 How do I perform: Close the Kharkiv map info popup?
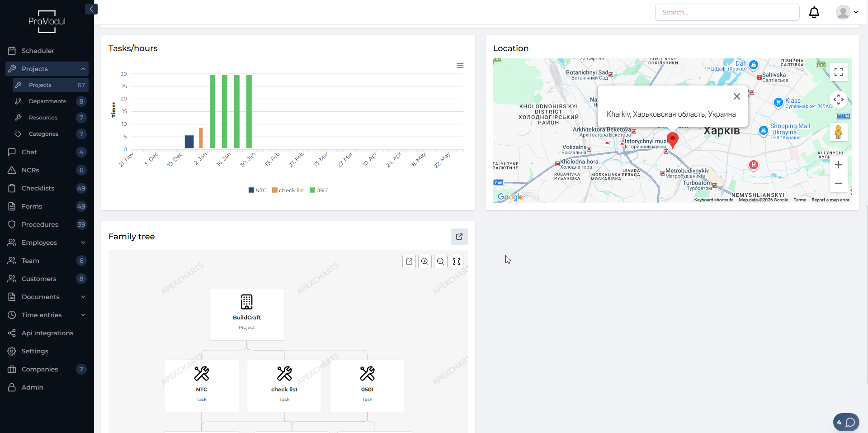tap(736, 96)
